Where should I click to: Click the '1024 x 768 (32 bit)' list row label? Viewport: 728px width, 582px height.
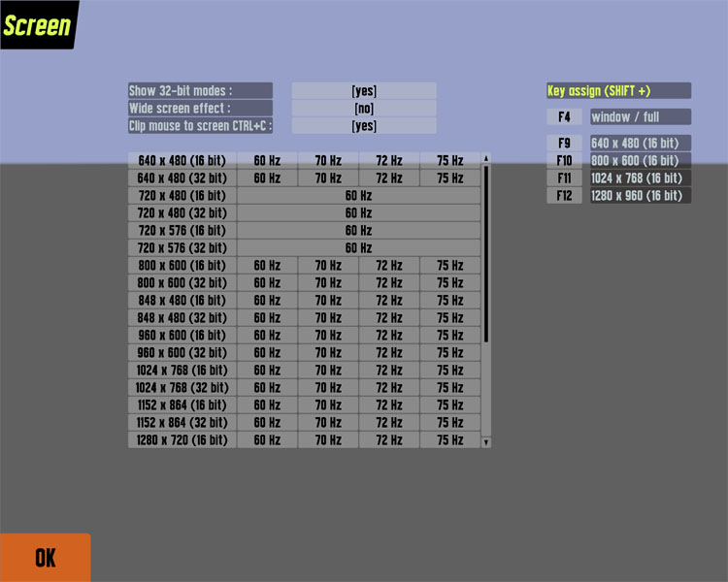[182, 388]
